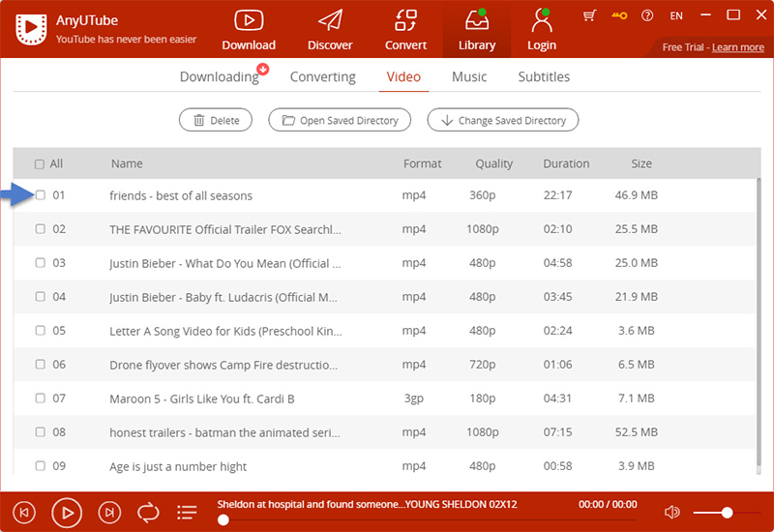Click the Name column header
Screen dimensions: 774x532
127,163
